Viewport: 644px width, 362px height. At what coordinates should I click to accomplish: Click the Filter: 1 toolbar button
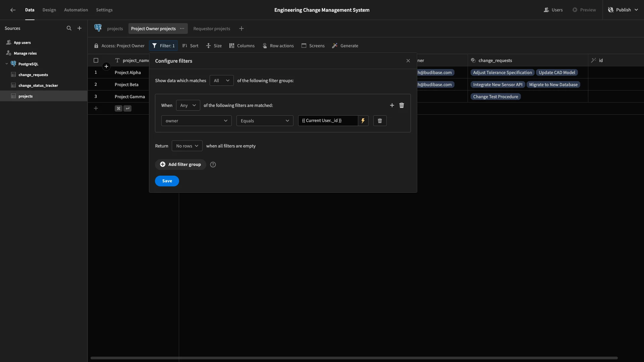pos(163,46)
